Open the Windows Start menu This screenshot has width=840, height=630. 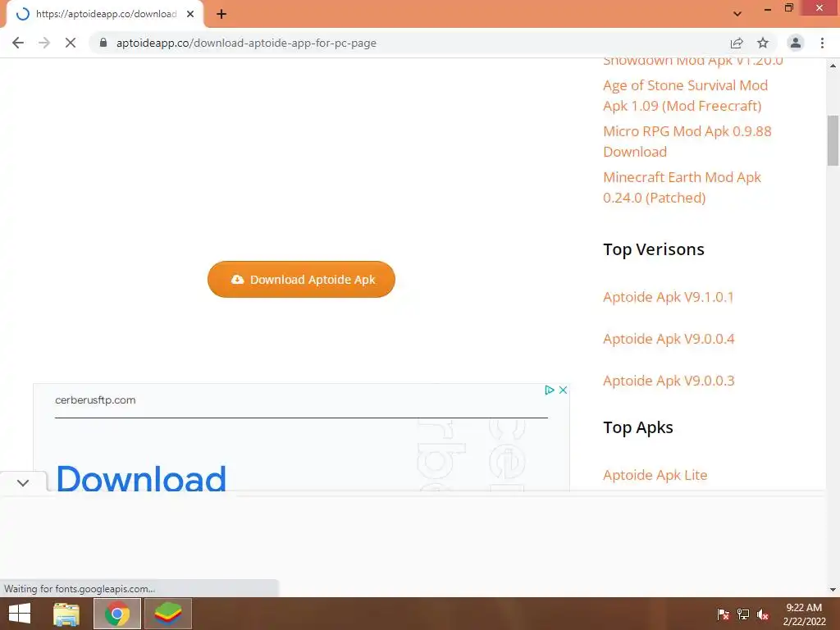click(20, 614)
